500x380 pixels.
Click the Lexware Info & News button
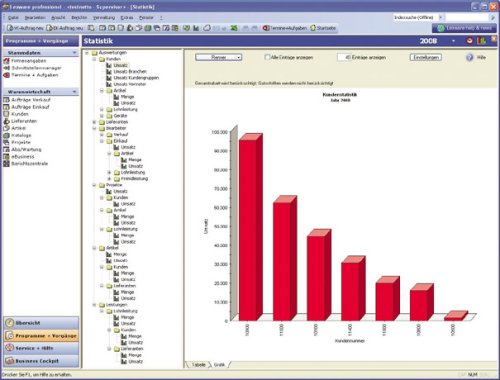(x=464, y=28)
